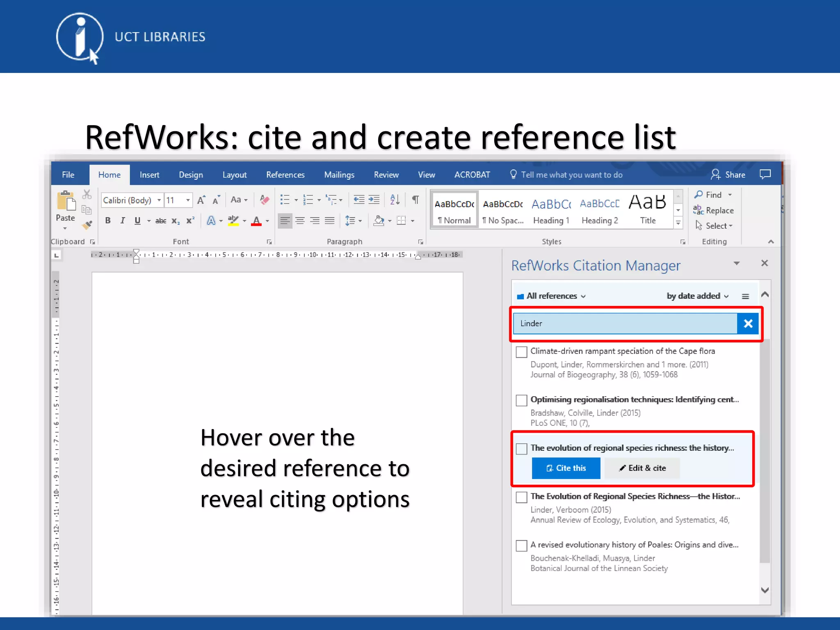
Task: Decrease paragraph indent
Action: click(x=359, y=200)
